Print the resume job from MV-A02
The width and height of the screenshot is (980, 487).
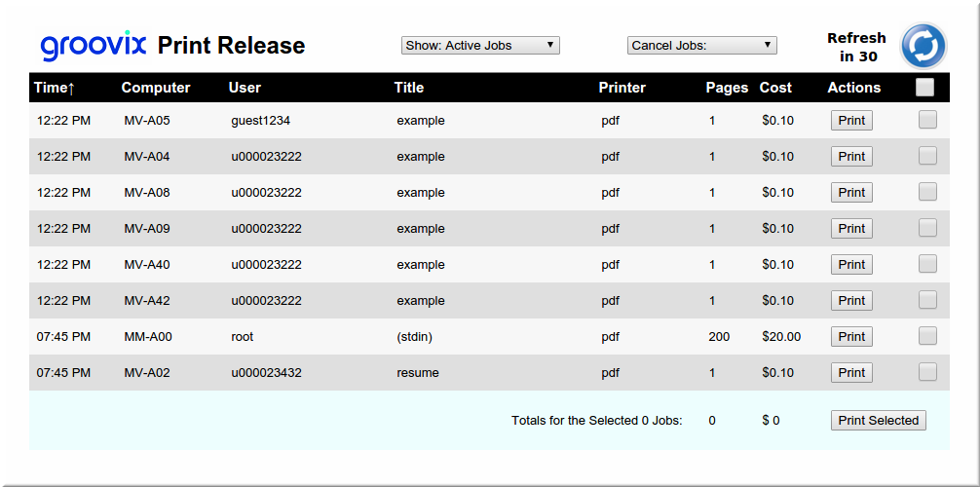click(850, 373)
